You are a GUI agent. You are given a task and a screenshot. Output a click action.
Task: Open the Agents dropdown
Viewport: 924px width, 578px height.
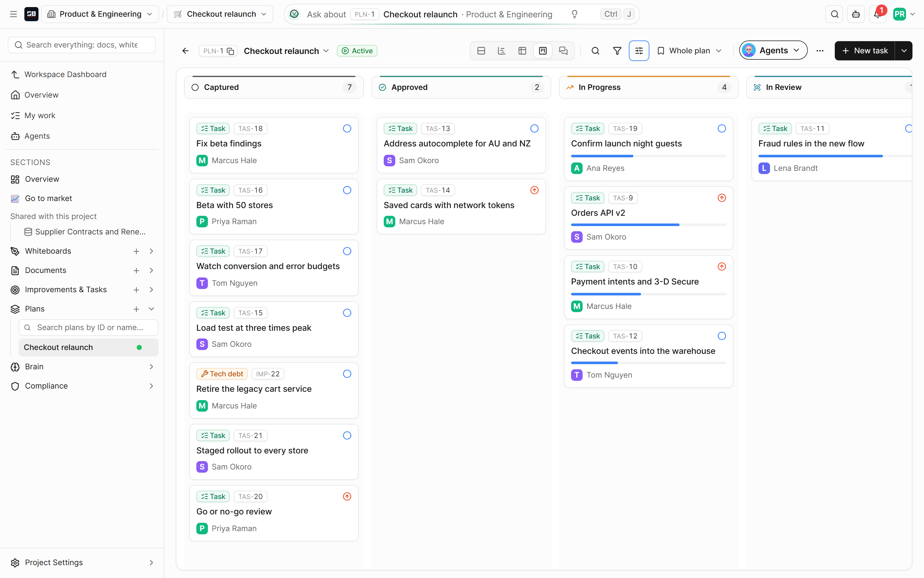(773, 50)
